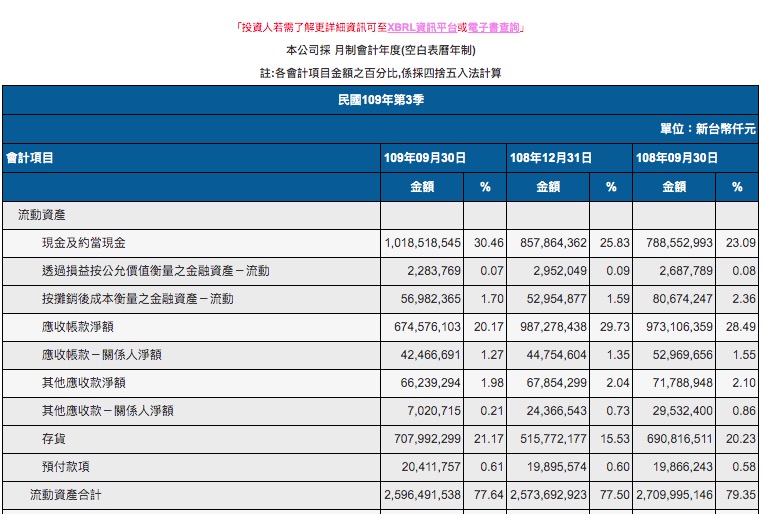Image resolution: width=764 pixels, height=514 pixels.
Task: Click the value 2,687,789
Action: click(x=686, y=271)
